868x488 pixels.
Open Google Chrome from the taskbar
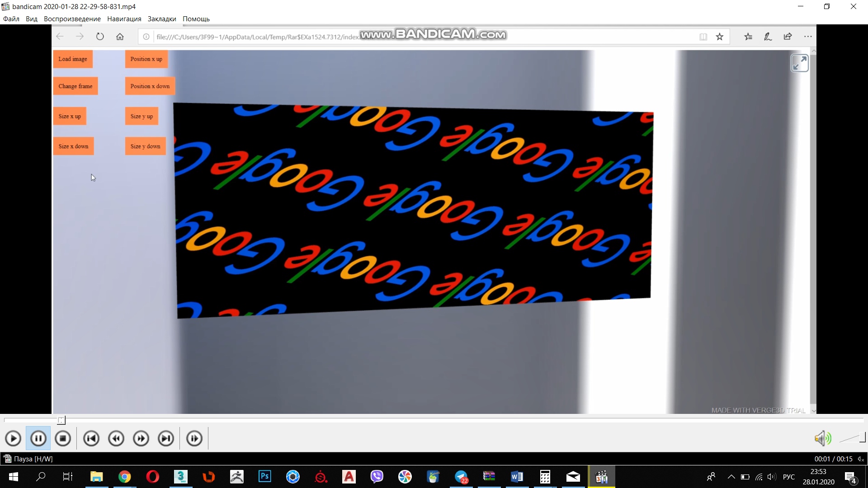[124, 477]
